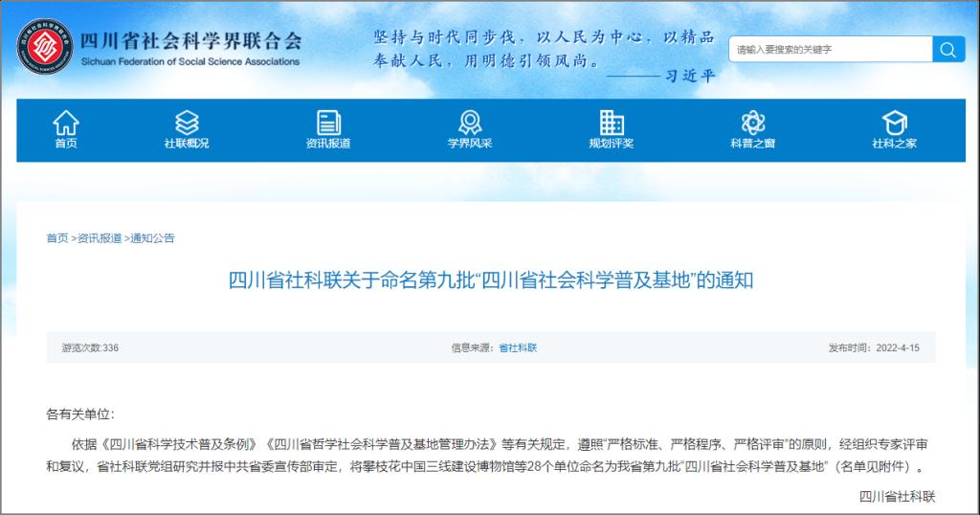The width and height of the screenshot is (980, 515).
Task: Select the 社科之家 menu label
Action: tap(894, 144)
